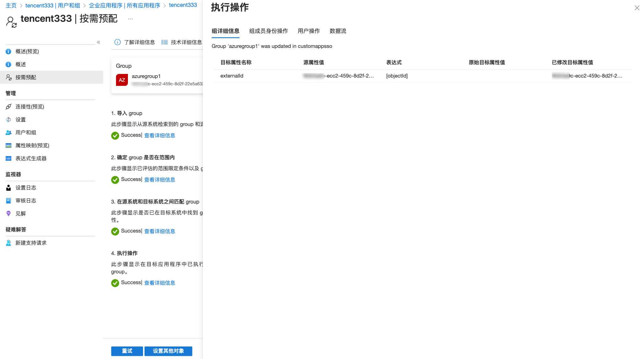Click the 审核日志 book icon
Screen dimensions: 644x359
(x=8, y=200)
